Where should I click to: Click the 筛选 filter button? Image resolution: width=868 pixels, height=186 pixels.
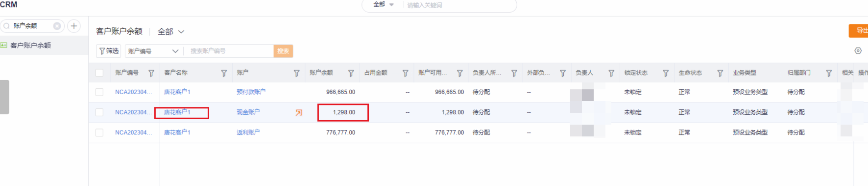click(x=109, y=51)
